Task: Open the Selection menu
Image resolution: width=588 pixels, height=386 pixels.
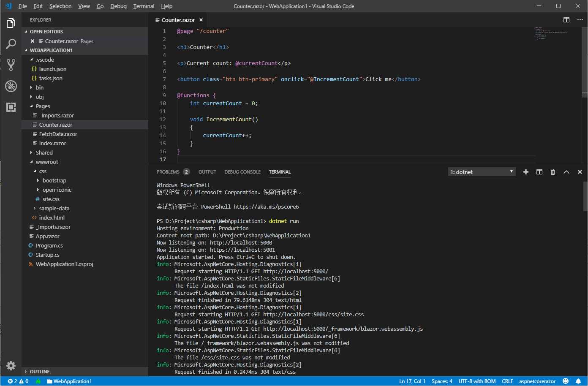Action: 60,6
